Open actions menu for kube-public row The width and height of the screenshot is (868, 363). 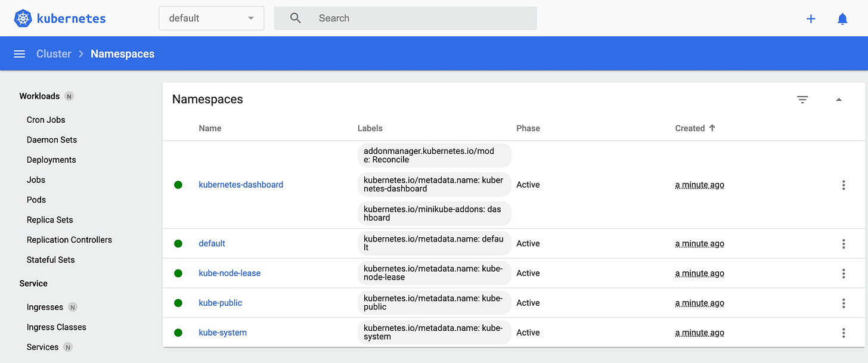(x=844, y=303)
